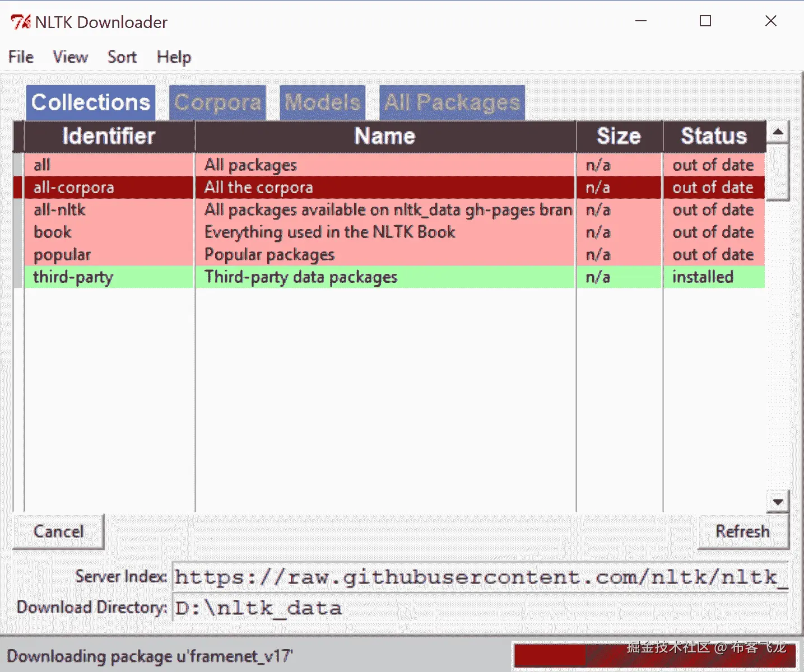
Task: Click the 'Downloading package' status message
Action: tap(150, 656)
